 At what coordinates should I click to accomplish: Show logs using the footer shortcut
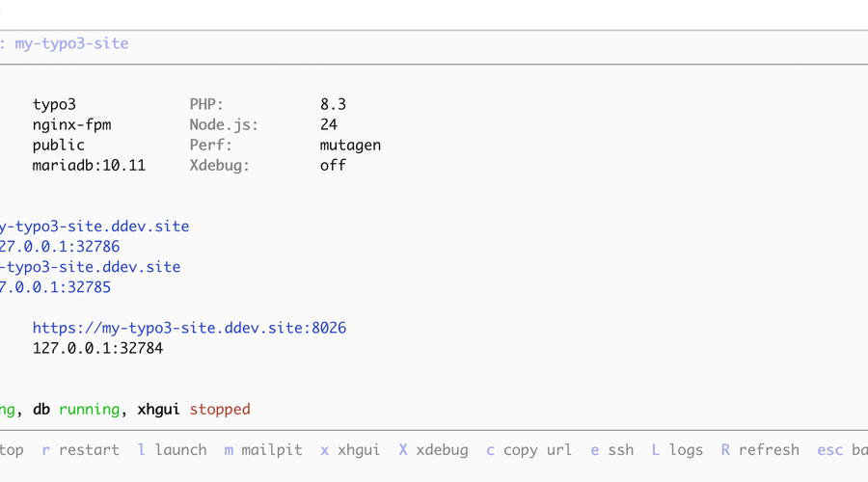click(x=677, y=450)
